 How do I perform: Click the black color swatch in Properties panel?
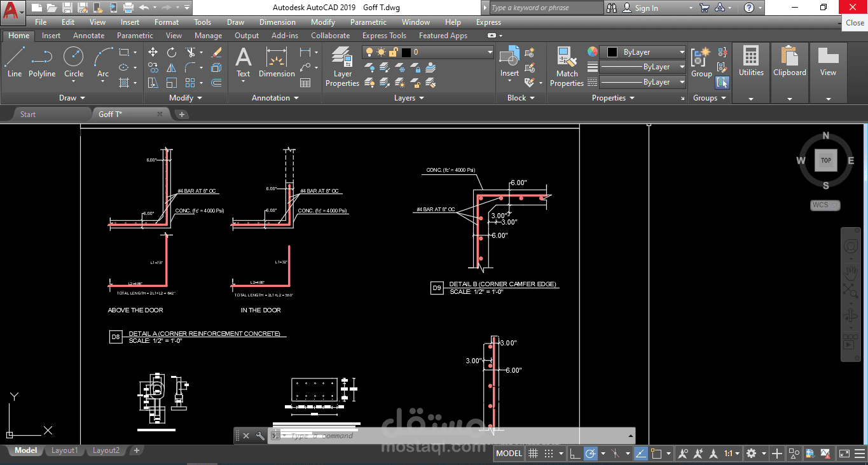click(612, 52)
